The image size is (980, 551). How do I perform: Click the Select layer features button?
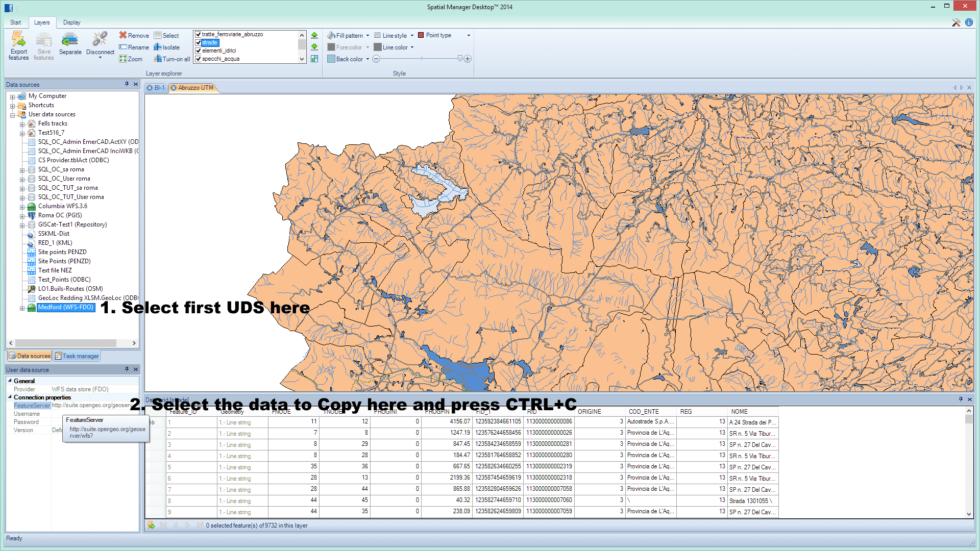coord(166,35)
